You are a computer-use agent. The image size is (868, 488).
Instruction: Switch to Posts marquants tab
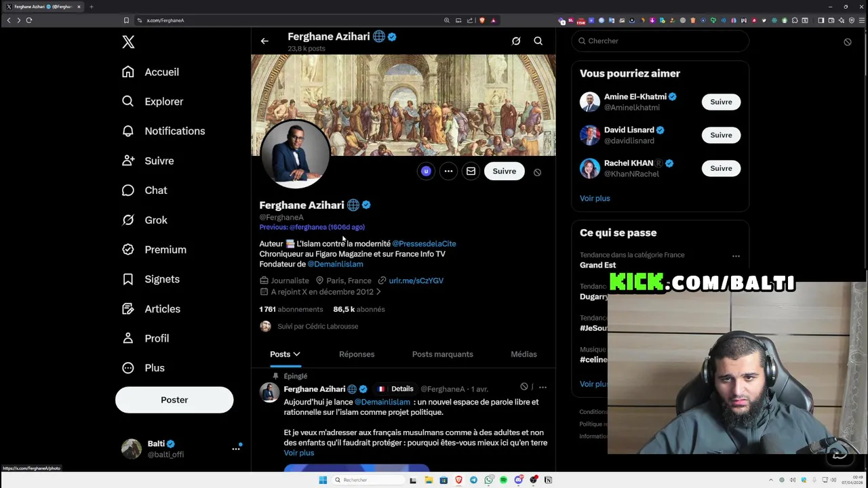click(443, 354)
